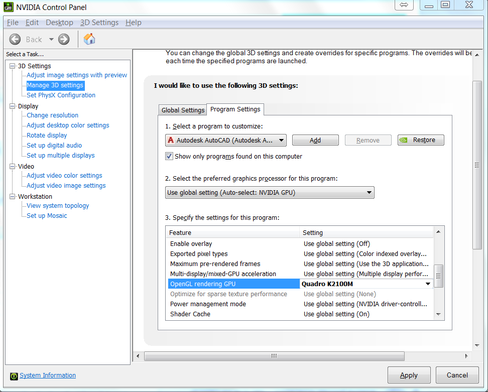Image resolution: width=488 pixels, height=392 pixels.
Task: Open the 3D Settings menu
Action: pos(99,23)
